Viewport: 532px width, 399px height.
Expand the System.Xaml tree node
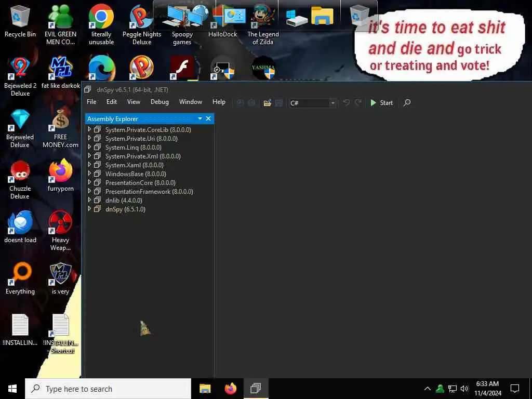(x=89, y=165)
